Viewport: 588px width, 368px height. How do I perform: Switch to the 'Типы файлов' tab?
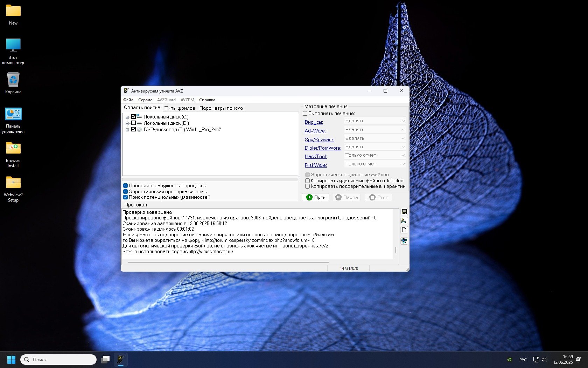pyautogui.click(x=180, y=108)
